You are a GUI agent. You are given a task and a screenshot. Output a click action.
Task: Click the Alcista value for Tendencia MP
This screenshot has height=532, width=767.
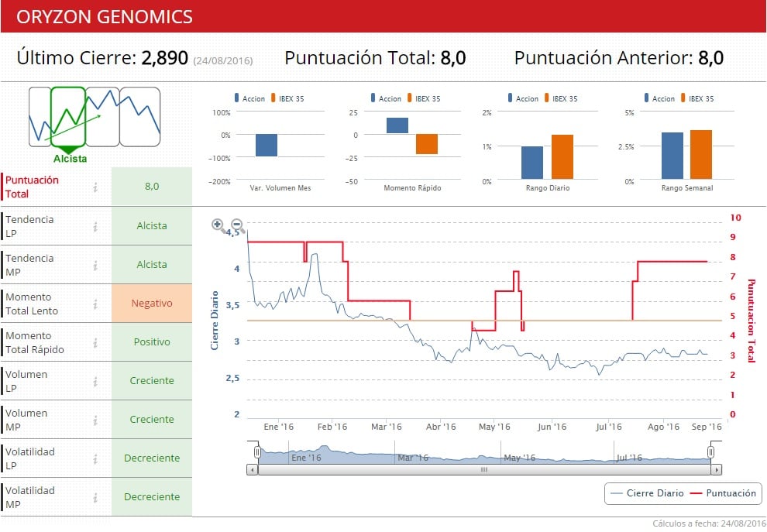152,264
